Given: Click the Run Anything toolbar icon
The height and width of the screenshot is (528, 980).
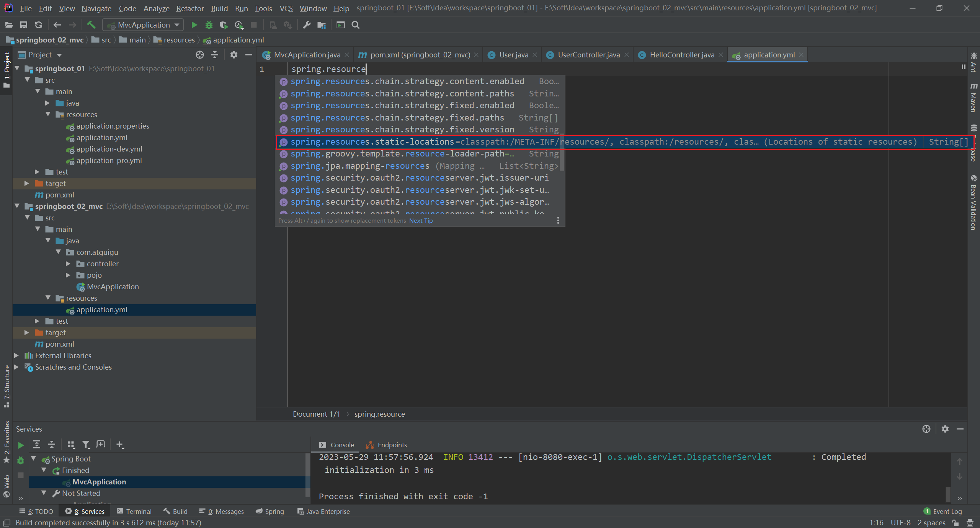Looking at the screenshot, I should point(340,25).
